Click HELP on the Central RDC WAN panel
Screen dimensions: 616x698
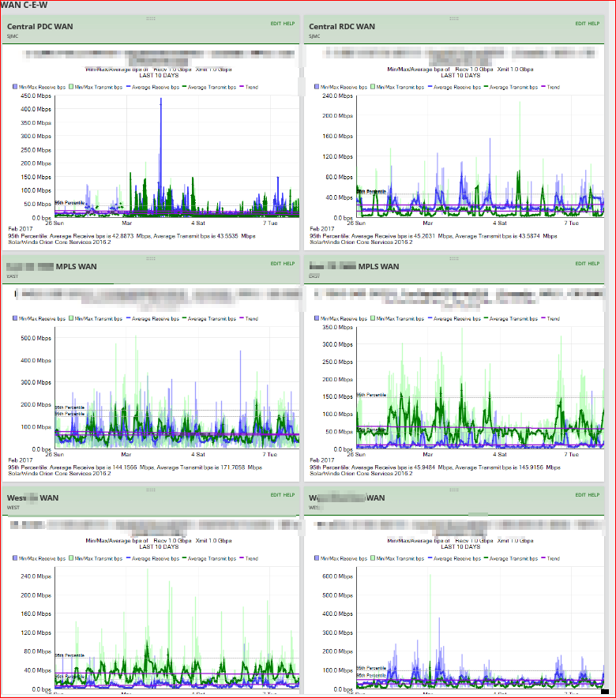click(x=594, y=24)
